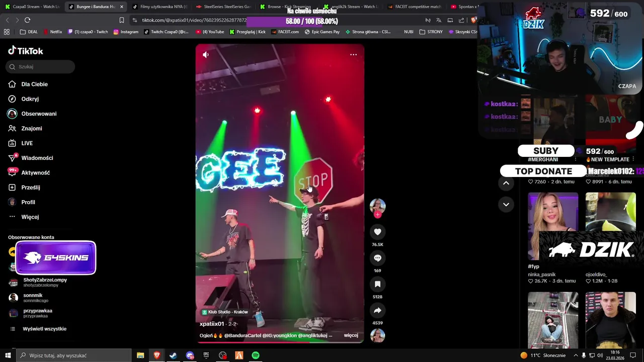Open the comments bubble icon
This screenshot has height=362, width=644.
(x=377, y=258)
